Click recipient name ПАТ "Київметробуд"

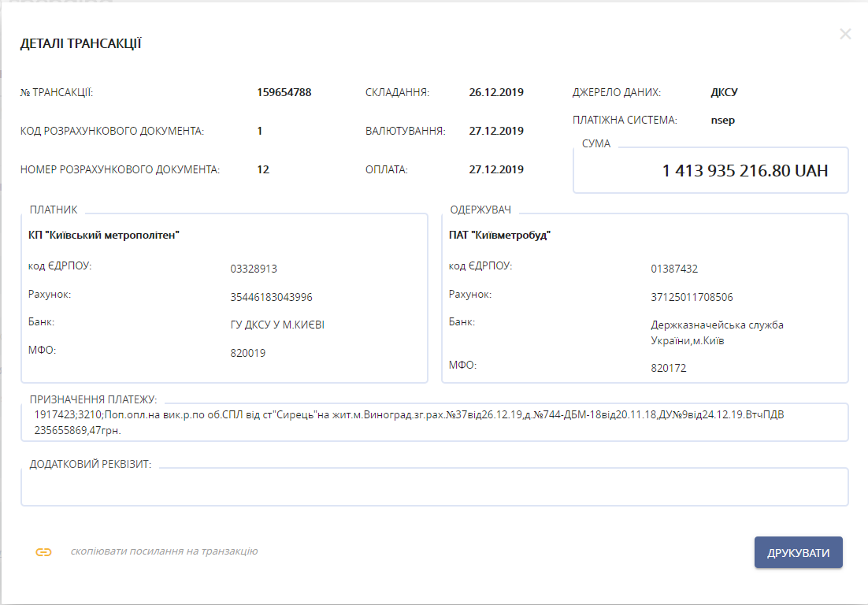tap(499, 236)
